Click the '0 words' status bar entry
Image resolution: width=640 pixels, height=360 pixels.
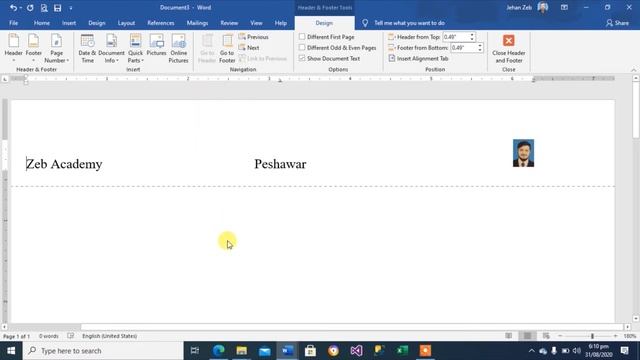pyautogui.click(x=49, y=336)
